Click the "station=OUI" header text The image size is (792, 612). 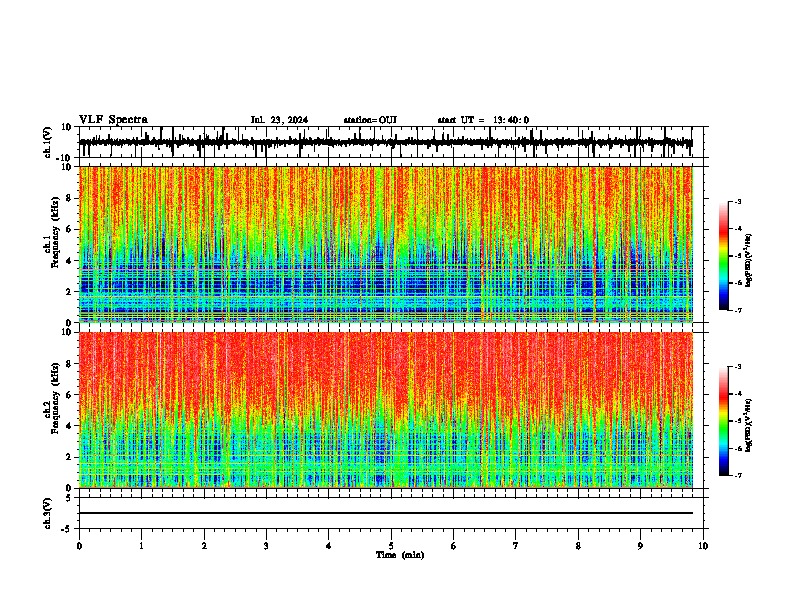[370, 120]
